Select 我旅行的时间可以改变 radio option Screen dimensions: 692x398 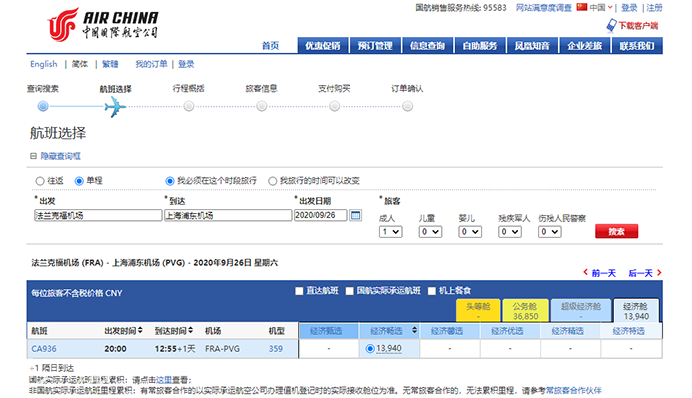pyautogui.click(x=273, y=181)
